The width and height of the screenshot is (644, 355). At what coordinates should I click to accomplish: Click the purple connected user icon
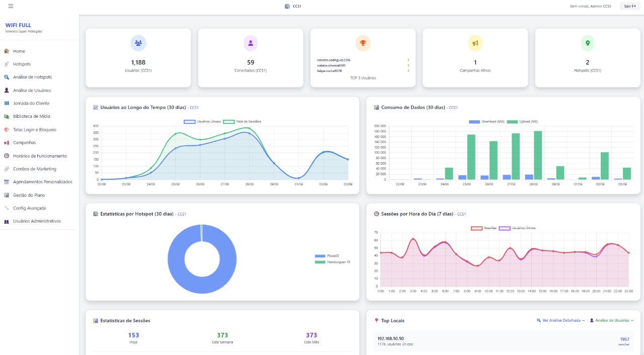(x=251, y=43)
